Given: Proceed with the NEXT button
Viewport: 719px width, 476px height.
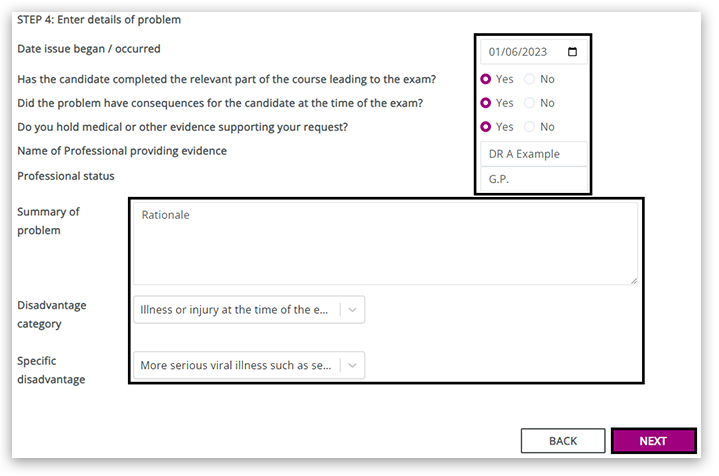Looking at the screenshot, I should point(653,441).
